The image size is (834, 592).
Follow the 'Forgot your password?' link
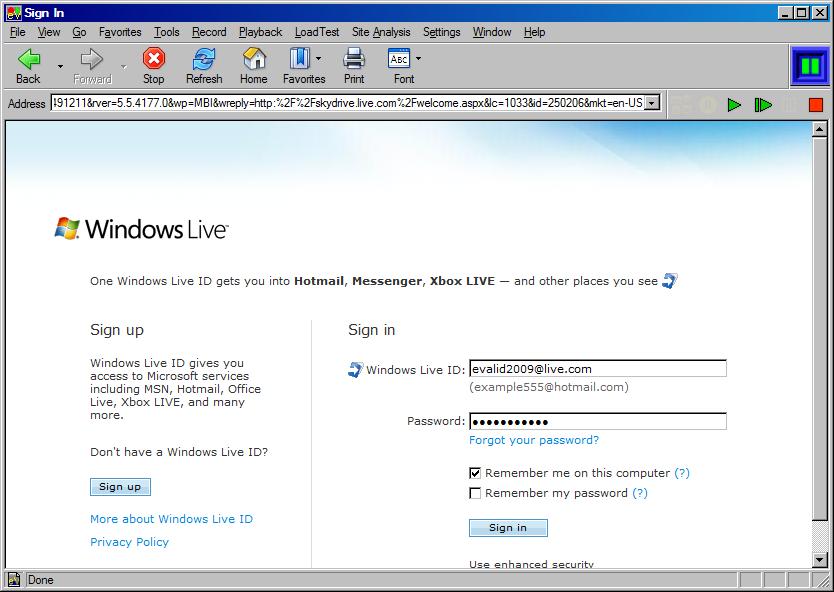point(533,439)
